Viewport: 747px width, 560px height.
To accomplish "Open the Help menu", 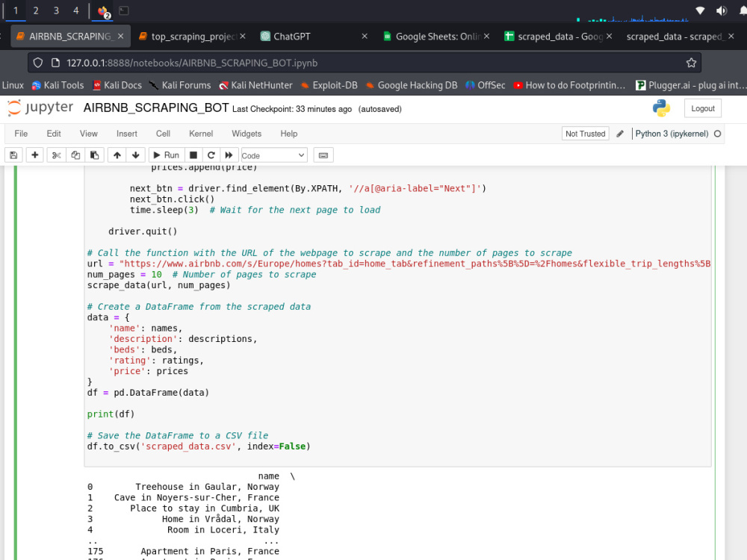I will pyautogui.click(x=288, y=134).
